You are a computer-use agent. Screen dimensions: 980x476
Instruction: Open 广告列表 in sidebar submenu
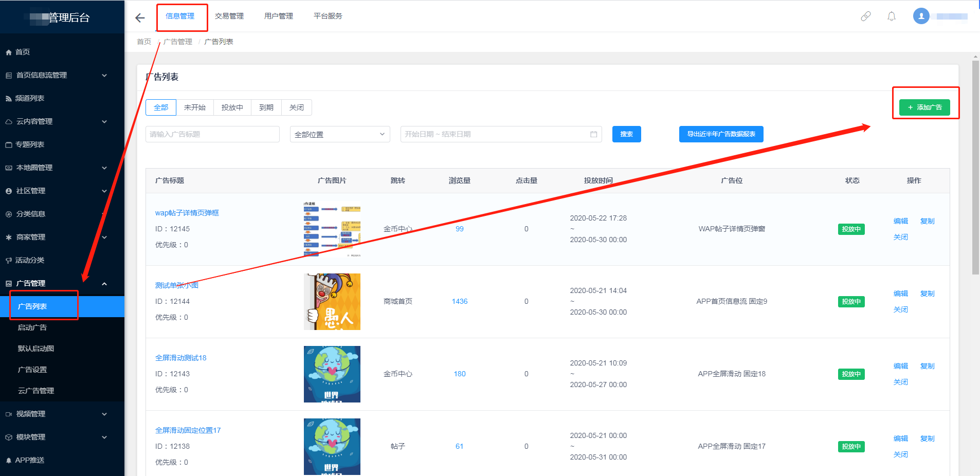click(62, 306)
